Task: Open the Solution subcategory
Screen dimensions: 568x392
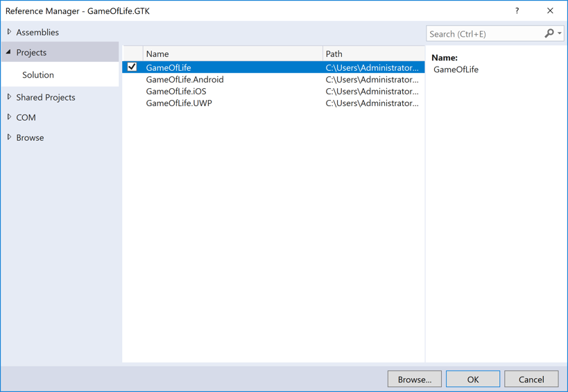Action: 38,75
